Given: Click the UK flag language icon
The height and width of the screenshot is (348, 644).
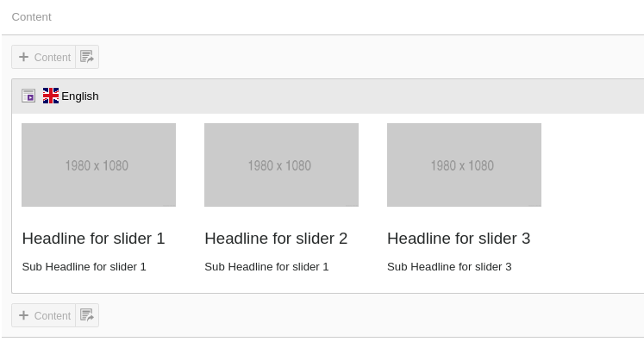Looking at the screenshot, I should (51, 96).
